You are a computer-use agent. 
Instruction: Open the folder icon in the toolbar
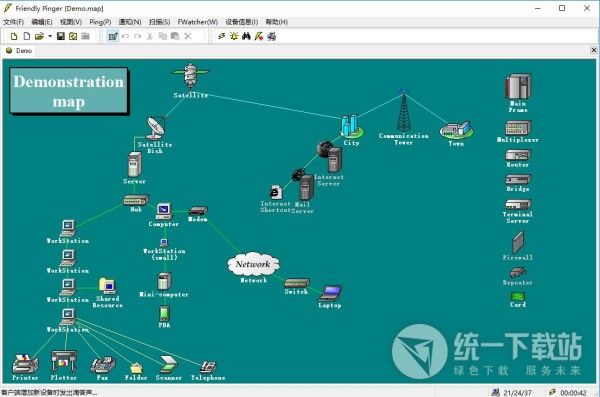[x=39, y=36]
